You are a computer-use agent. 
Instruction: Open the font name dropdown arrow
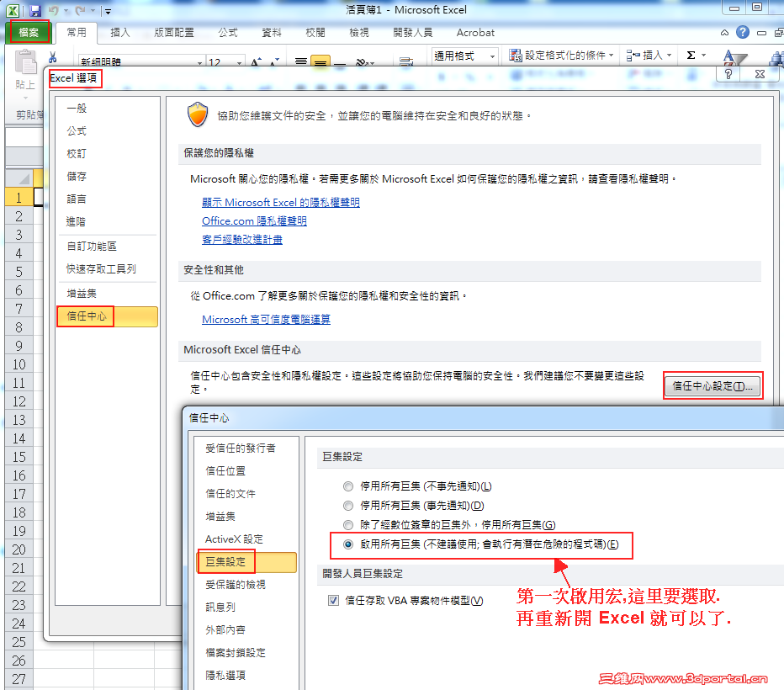click(x=199, y=62)
